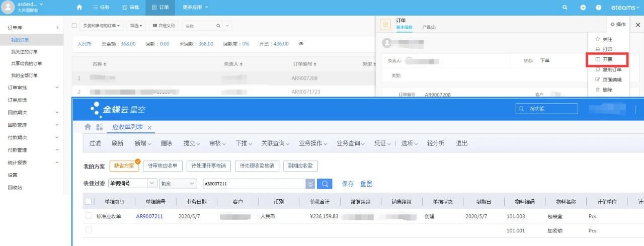This screenshot has height=246, width=644.
Task: Open 更多应用 dropdown in top bar
Action: (195, 8)
